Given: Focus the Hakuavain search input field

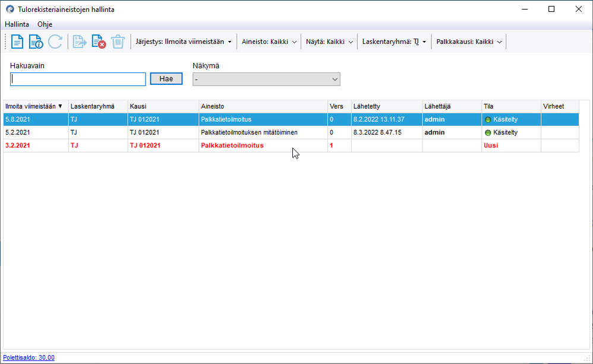Looking at the screenshot, I should tap(78, 79).
